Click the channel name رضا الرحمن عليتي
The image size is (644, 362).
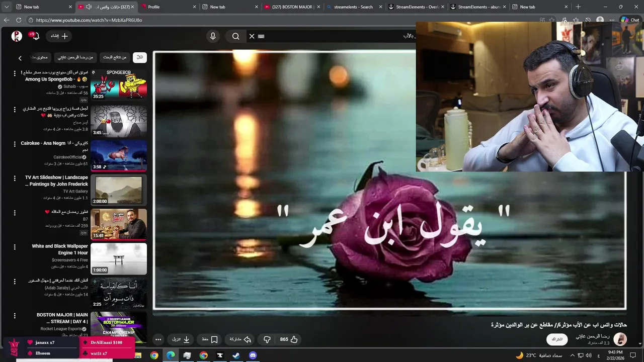click(x=593, y=336)
